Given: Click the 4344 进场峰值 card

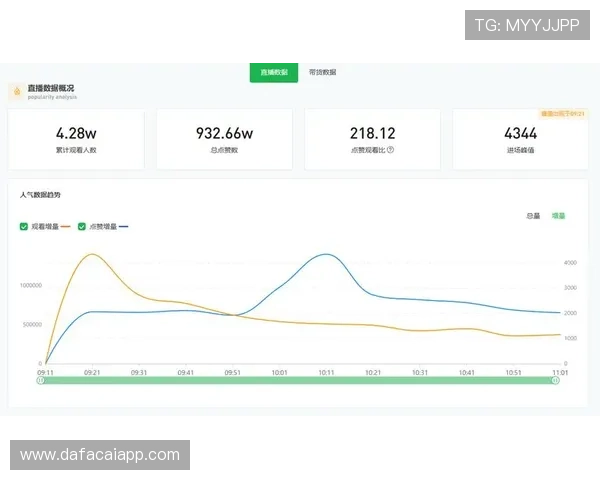Looking at the screenshot, I should tap(520, 139).
